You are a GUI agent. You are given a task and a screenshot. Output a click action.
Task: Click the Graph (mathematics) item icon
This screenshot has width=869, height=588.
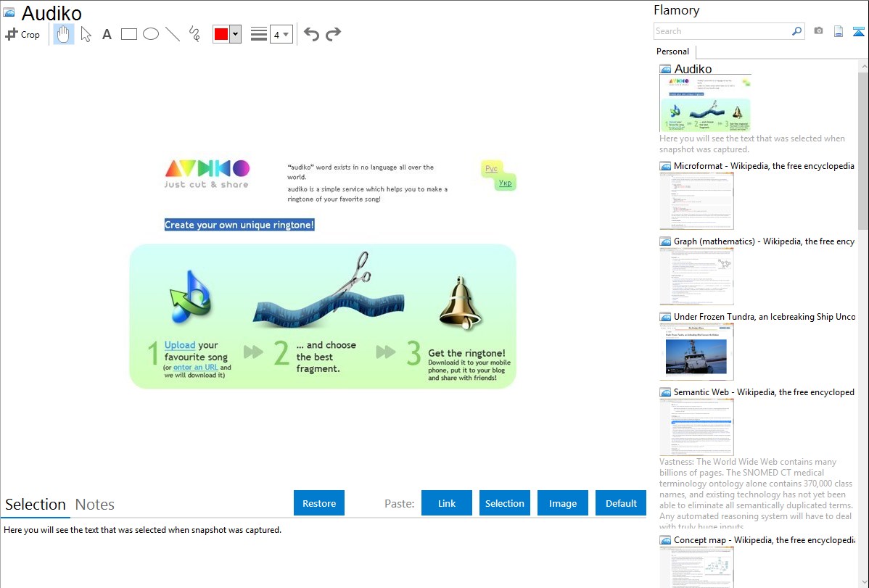(666, 241)
